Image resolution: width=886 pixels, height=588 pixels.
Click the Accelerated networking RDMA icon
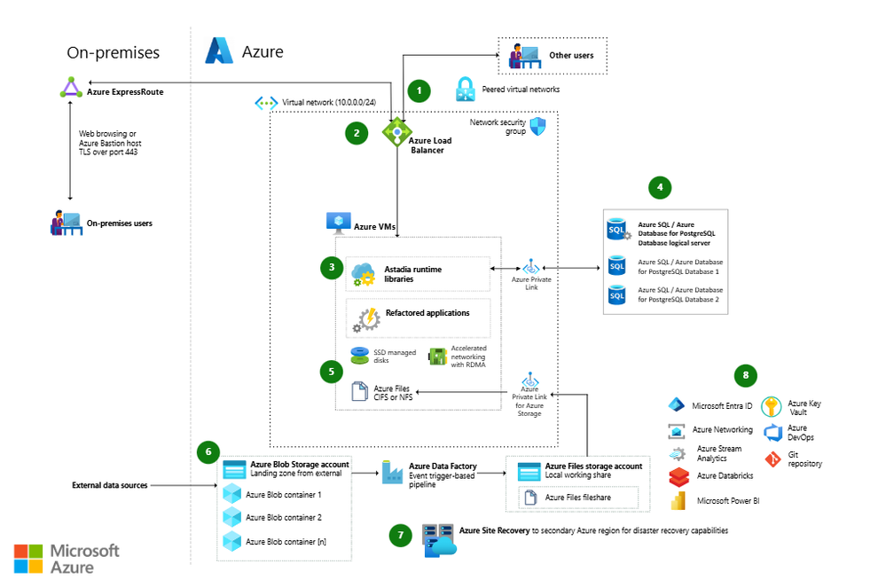(438, 357)
